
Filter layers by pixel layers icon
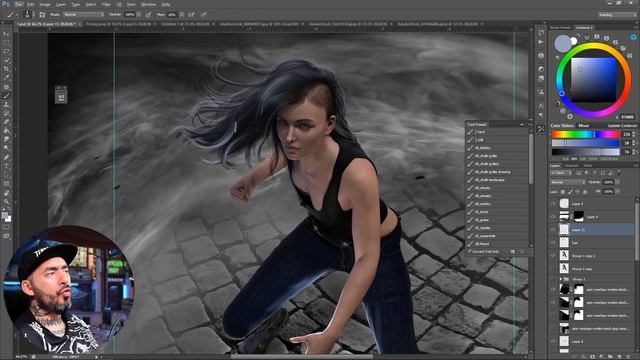tap(578, 173)
